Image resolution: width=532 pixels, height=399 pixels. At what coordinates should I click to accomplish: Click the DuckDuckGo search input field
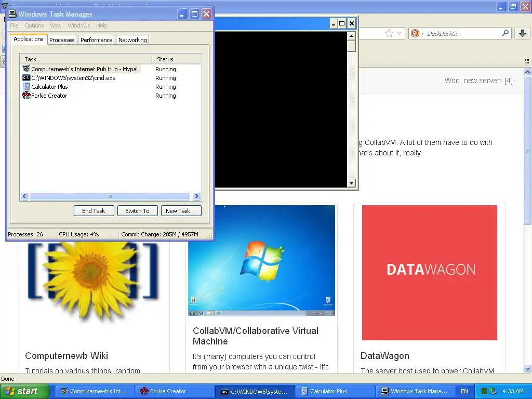[x=463, y=33]
